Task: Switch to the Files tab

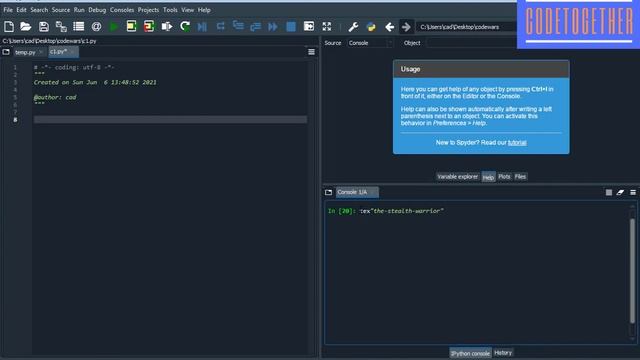Action: [x=520, y=177]
